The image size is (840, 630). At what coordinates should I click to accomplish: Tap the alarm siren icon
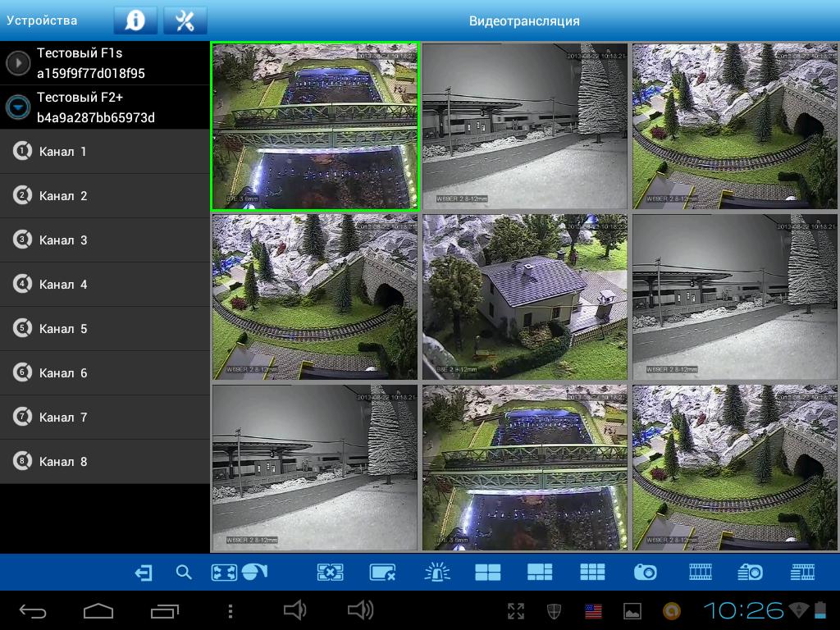click(x=437, y=573)
